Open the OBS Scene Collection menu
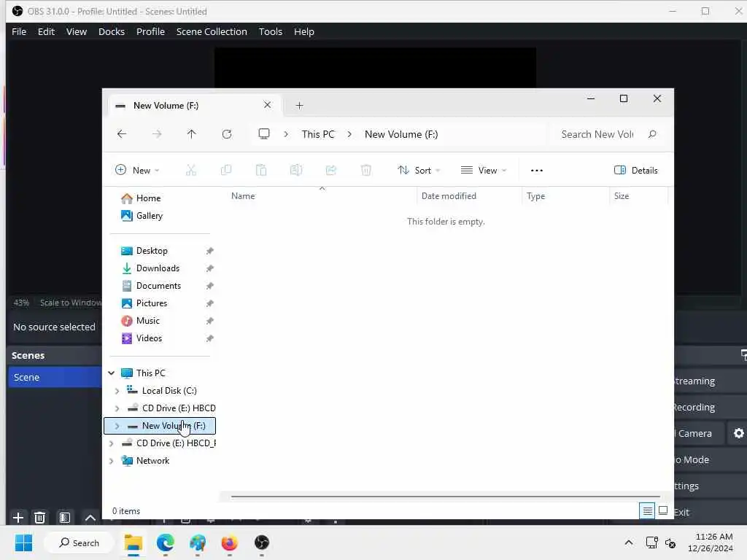747x560 pixels. 212,31
